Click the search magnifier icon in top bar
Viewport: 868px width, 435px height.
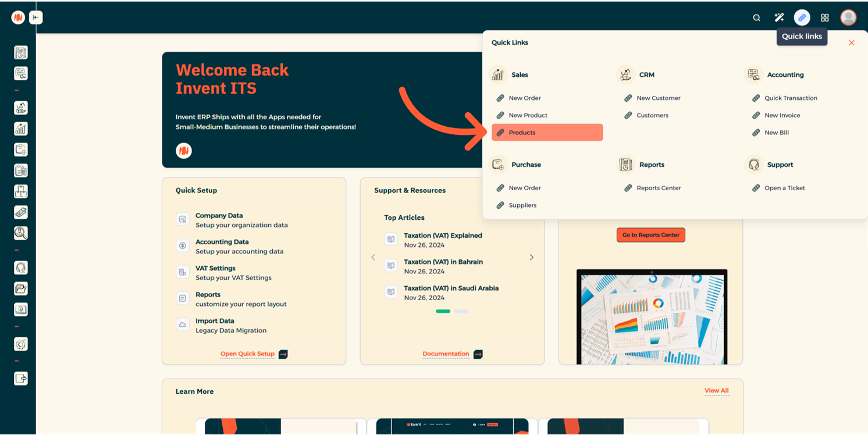click(756, 18)
